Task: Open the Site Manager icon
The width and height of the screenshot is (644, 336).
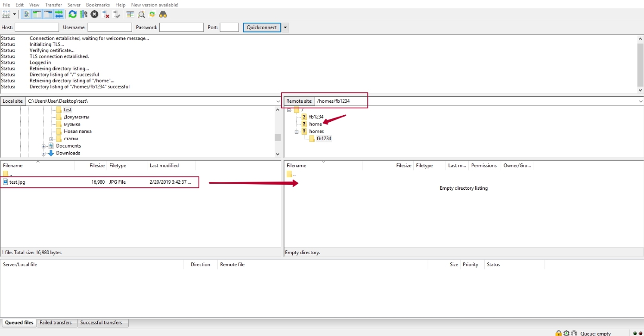Action: (6, 14)
